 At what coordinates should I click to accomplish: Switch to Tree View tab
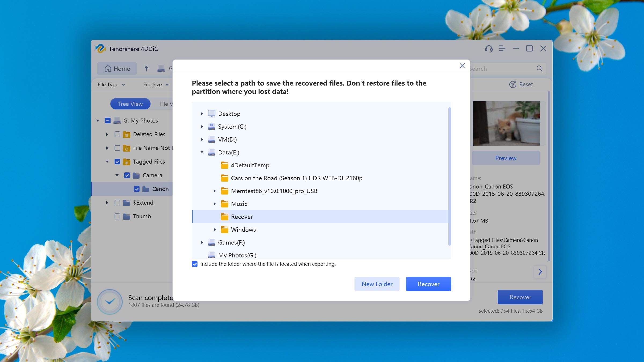pos(130,104)
